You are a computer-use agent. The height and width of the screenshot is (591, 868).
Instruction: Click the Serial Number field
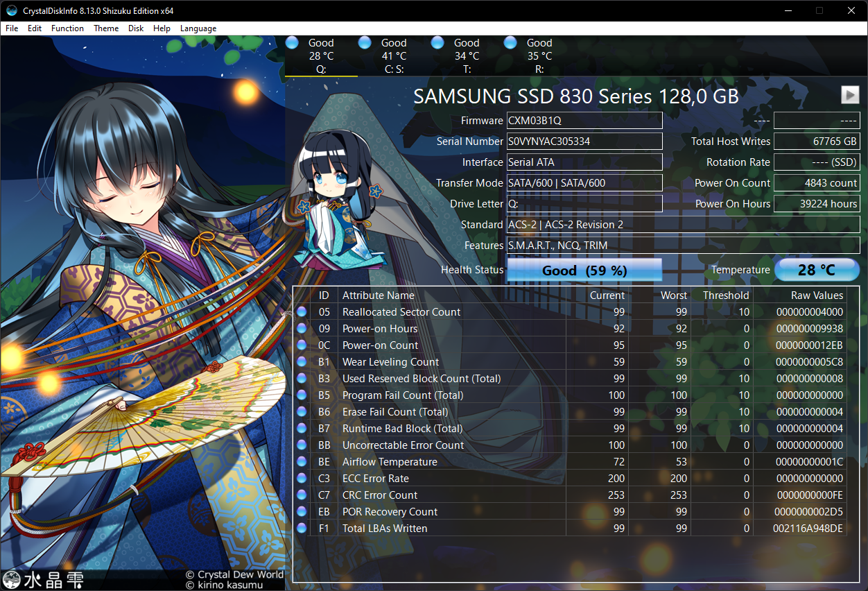tap(584, 142)
